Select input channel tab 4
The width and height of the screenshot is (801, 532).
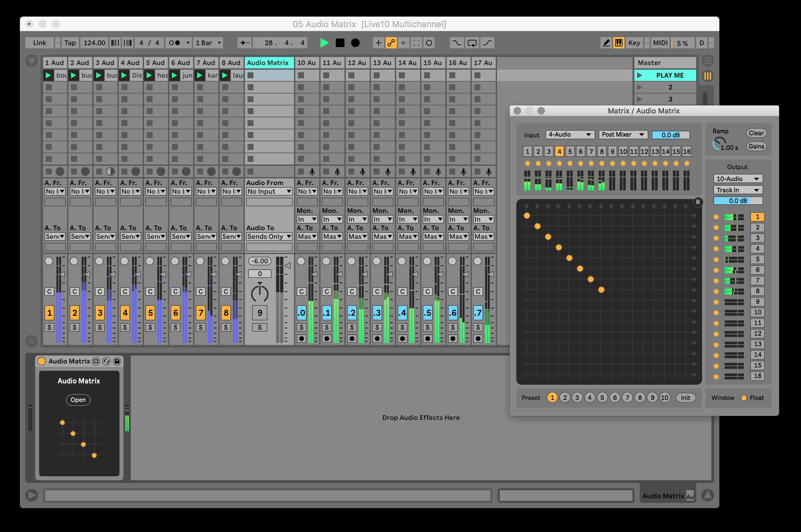pos(559,151)
